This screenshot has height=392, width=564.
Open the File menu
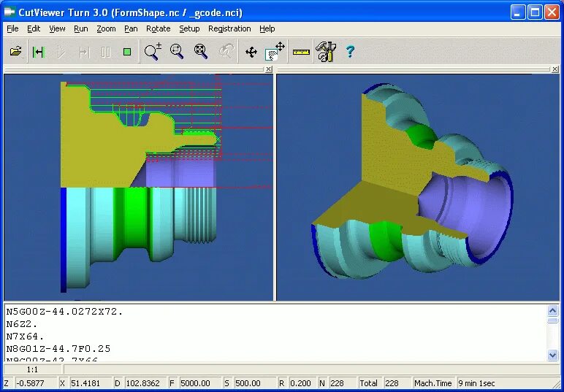click(x=12, y=28)
